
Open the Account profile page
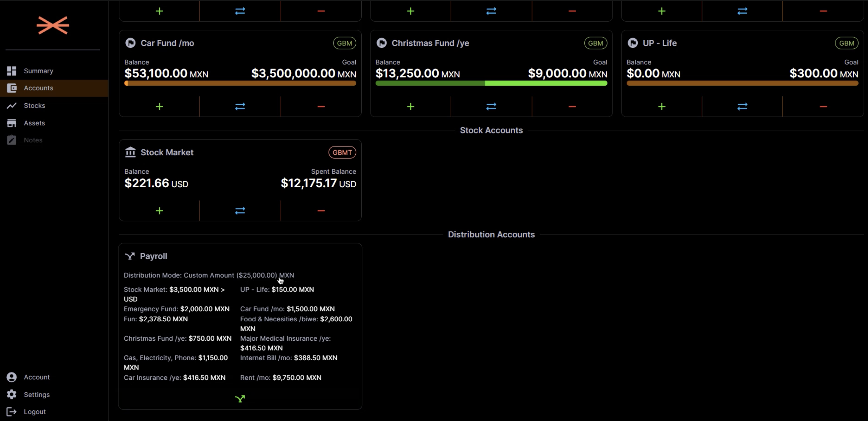click(x=37, y=377)
